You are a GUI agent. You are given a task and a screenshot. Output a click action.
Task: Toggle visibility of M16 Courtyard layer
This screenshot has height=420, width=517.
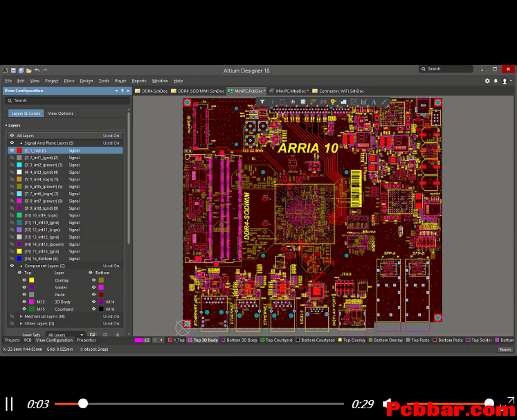click(x=93, y=309)
